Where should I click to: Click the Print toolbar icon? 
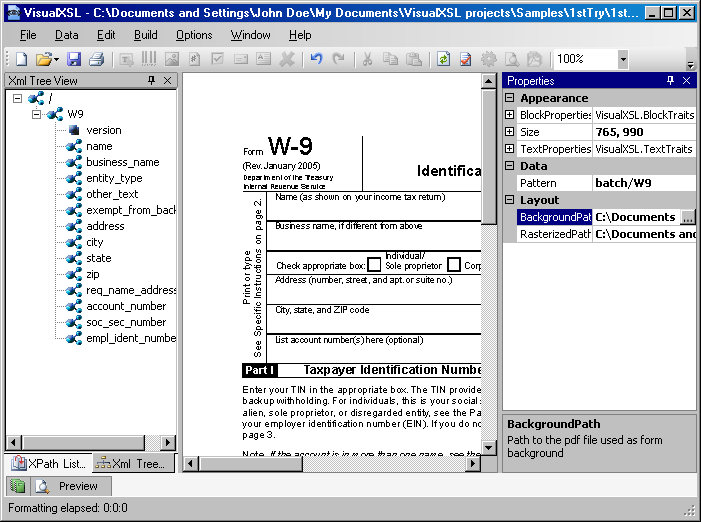pyautogui.click(x=96, y=59)
